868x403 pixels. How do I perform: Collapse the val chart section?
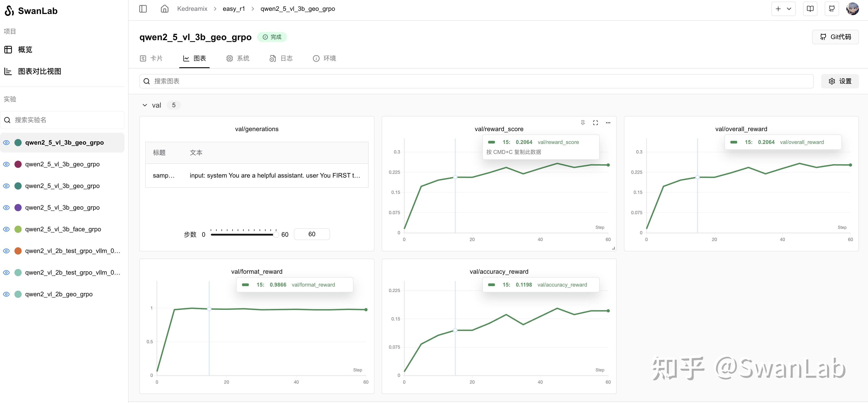pos(145,105)
